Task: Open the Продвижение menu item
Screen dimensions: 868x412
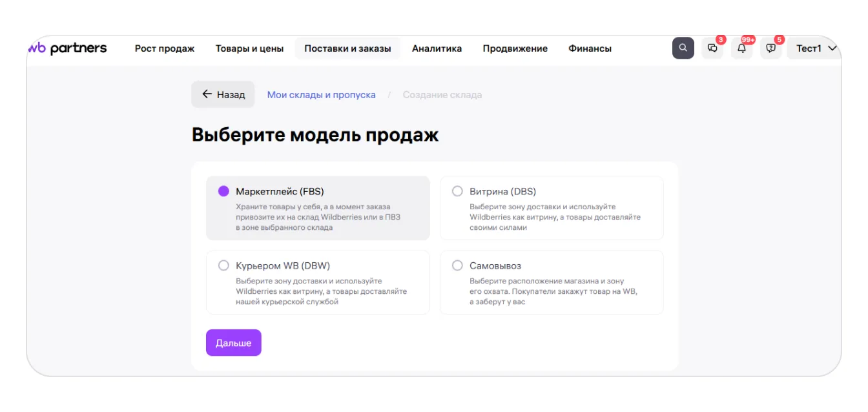Action: [515, 48]
